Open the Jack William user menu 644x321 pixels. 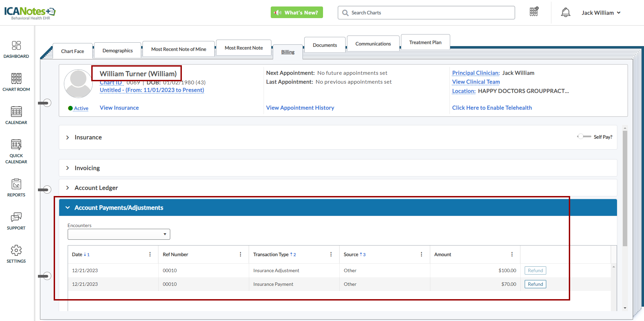[601, 13]
